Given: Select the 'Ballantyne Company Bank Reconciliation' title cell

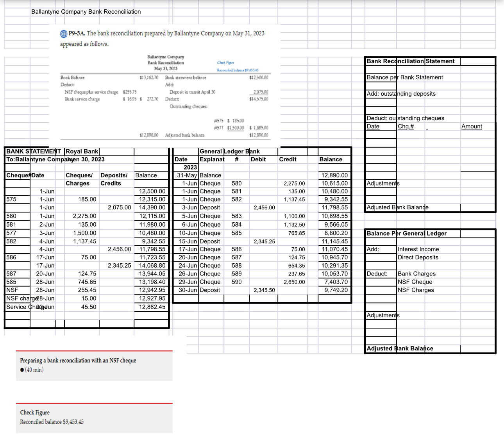Looking at the screenshot, I should 86,12.
